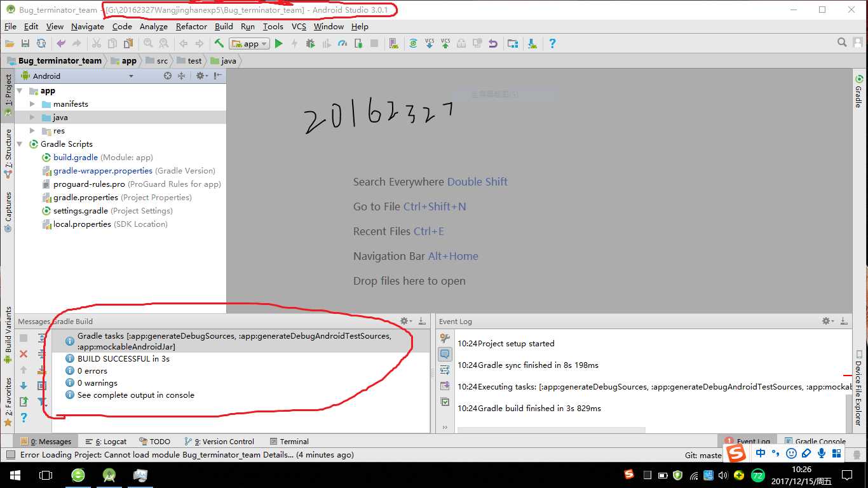Hide the Project panel with its hide icon
This screenshot has width=868, height=488.
coord(218,76)
